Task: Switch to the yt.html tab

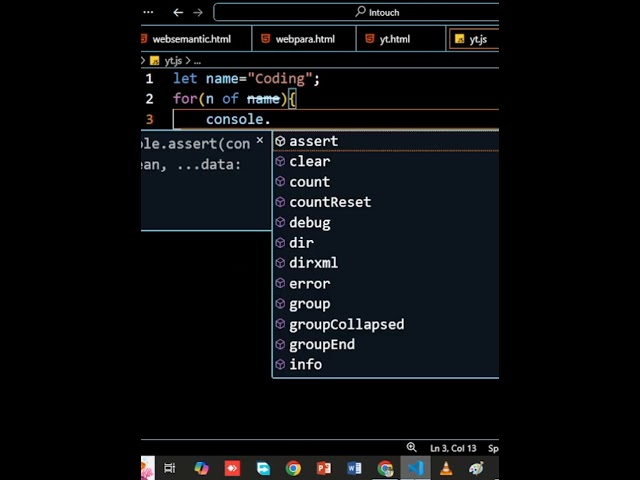Action: 401,39
